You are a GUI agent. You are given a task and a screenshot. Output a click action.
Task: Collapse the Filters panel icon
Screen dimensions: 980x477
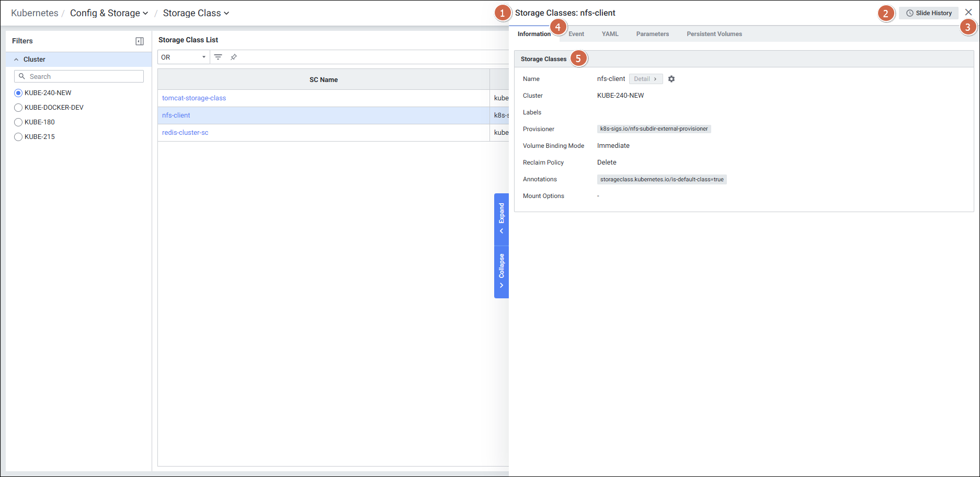[x=140, y=41]
